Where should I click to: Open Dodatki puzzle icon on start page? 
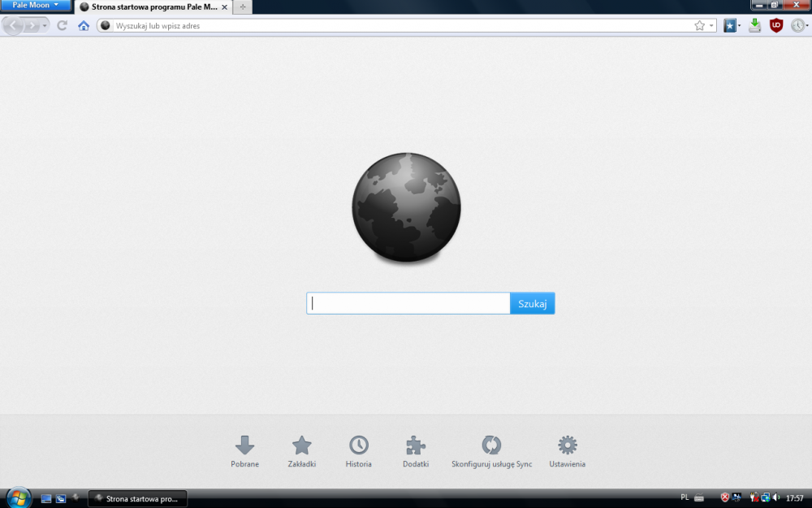415,445
